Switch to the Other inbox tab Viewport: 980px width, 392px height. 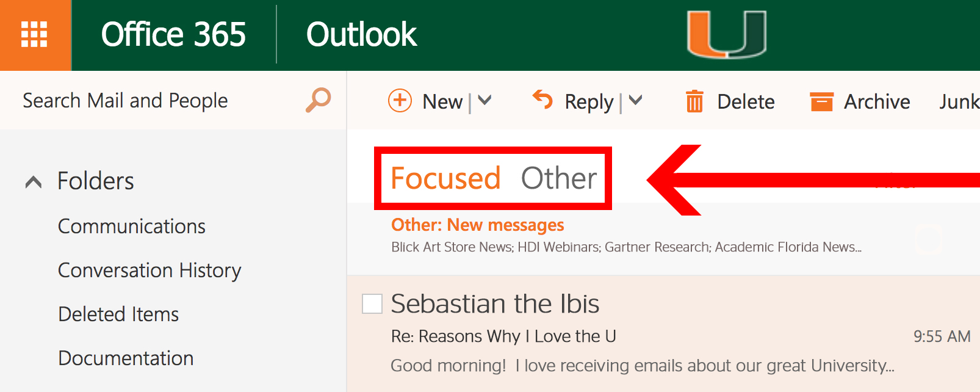click(x=558, y=178)
